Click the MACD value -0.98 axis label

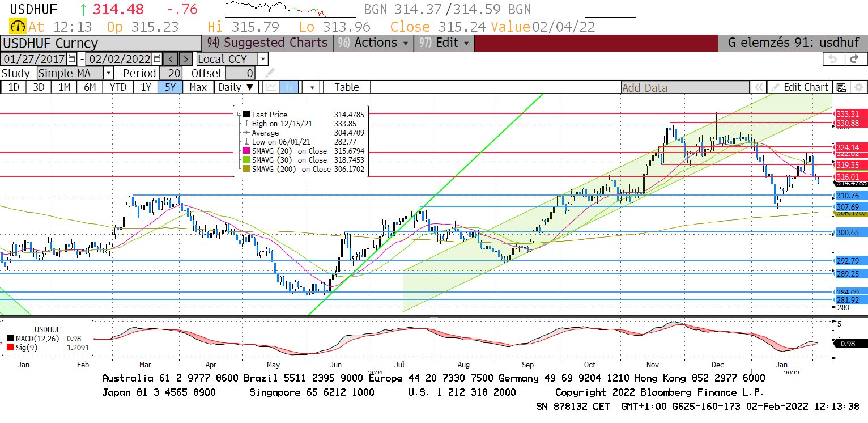[x=851, y=344]
